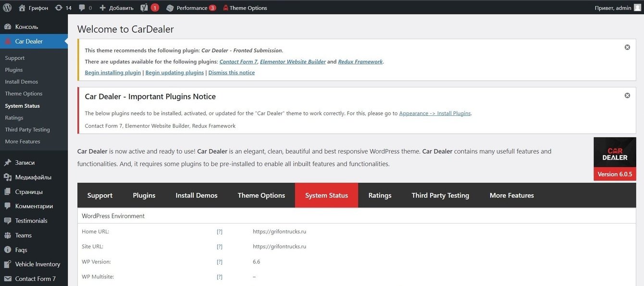Open Faqs in sidebar
644x286 pixels.
(x=34, y=250)
